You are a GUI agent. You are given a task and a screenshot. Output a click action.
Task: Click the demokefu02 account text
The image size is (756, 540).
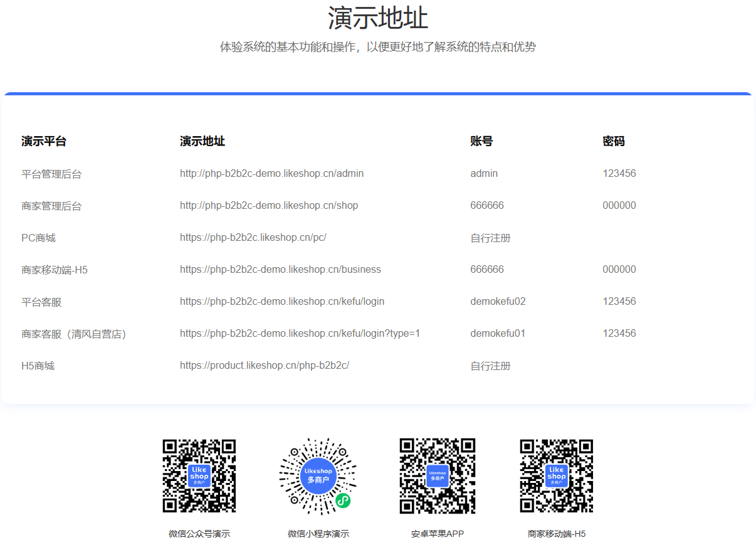(x=498, y=302)
